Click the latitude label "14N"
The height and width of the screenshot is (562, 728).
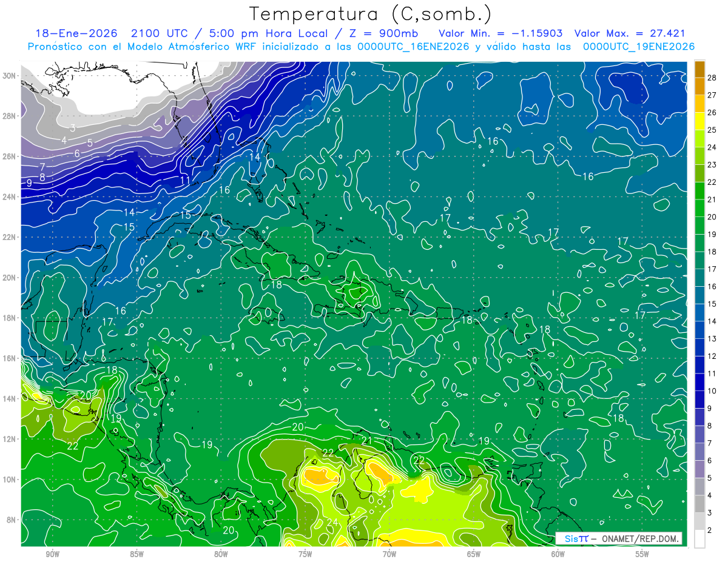coord(9,399)
